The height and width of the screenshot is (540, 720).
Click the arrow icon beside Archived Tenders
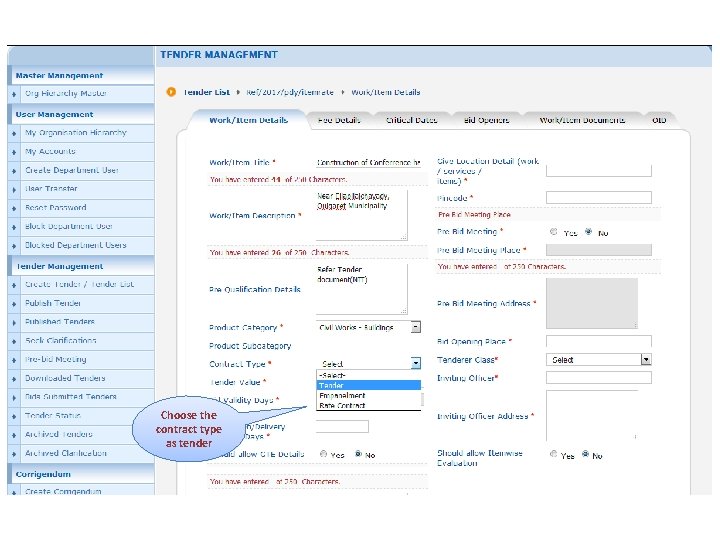tap(14, 435)
